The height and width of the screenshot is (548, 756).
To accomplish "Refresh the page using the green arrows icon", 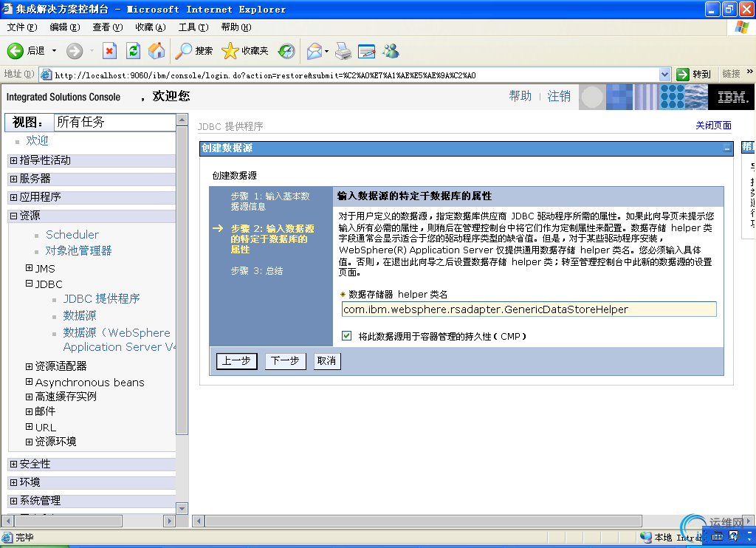I will pos(133,51).
